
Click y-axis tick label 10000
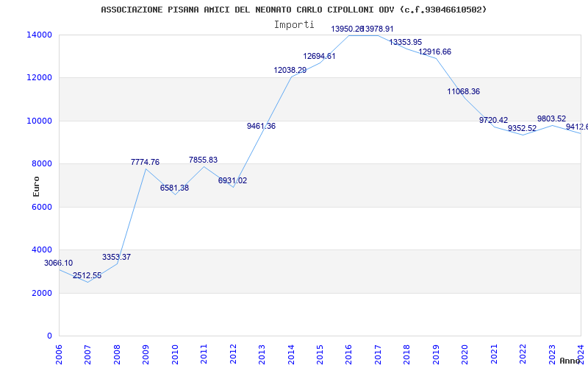click(x=39, y=121)
